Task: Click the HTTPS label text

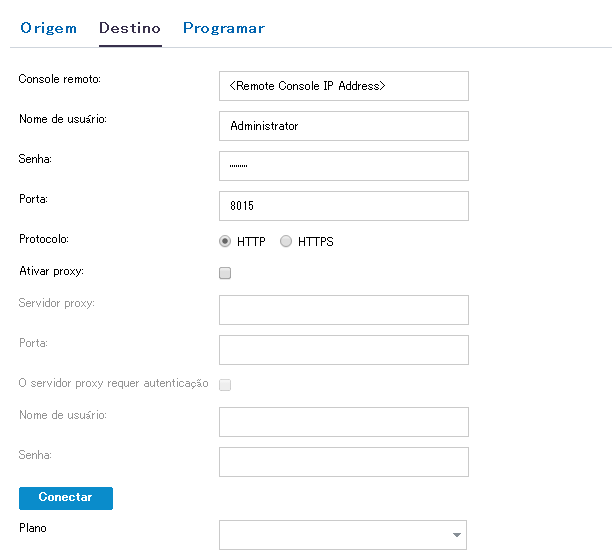Action: tap(315, 242)
